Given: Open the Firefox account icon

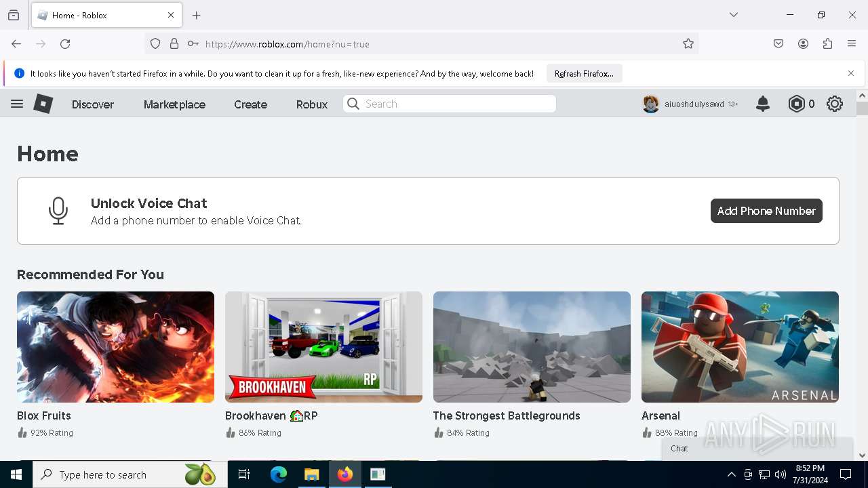Looking at the screenshot, I should (x=803, y=44).
